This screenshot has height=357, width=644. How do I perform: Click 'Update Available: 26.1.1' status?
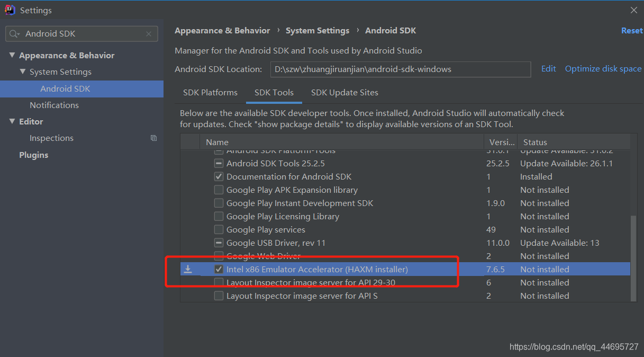coord(566,164)
